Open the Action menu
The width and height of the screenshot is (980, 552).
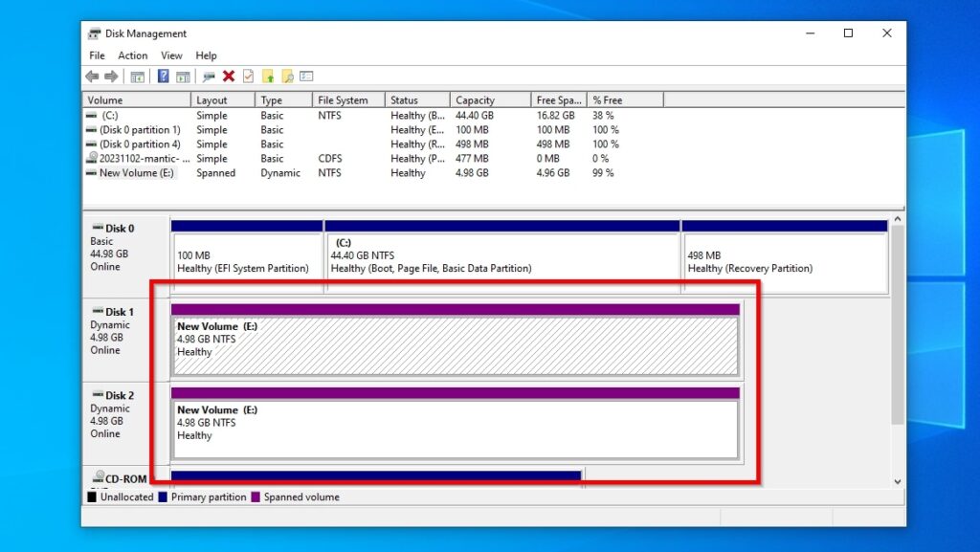pos(132,55)
